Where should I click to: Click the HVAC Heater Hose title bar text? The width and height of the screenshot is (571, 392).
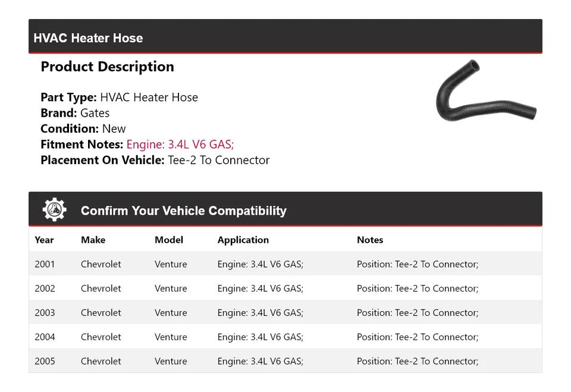point(88,38)
